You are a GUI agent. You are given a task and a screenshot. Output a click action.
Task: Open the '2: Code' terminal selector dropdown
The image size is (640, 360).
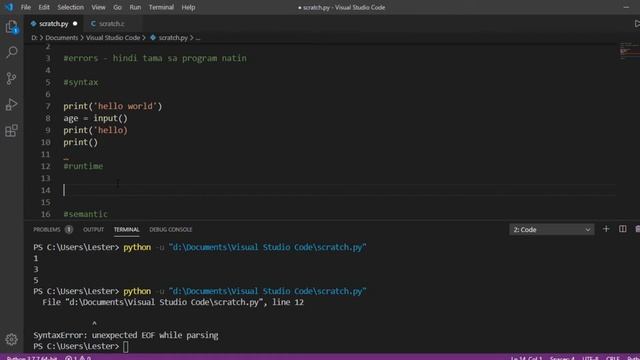[551, 229]
